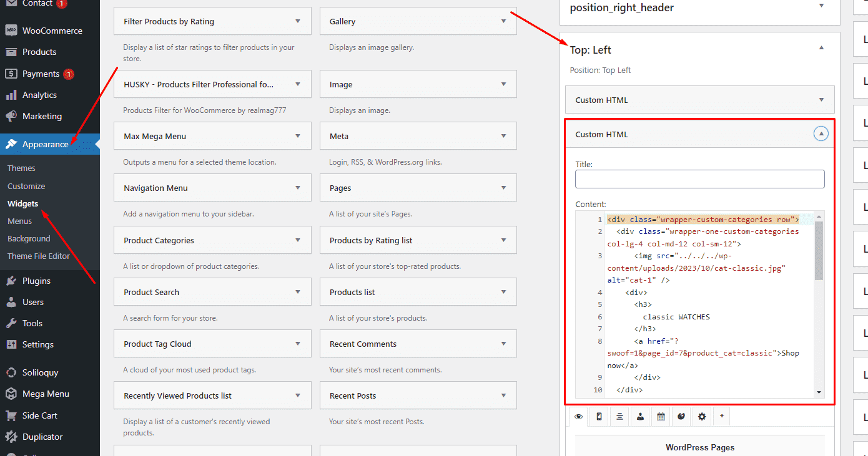Click the WooCommerce icon in sidebar
Viewport: 868px width, 456px height.
(11, 31)
